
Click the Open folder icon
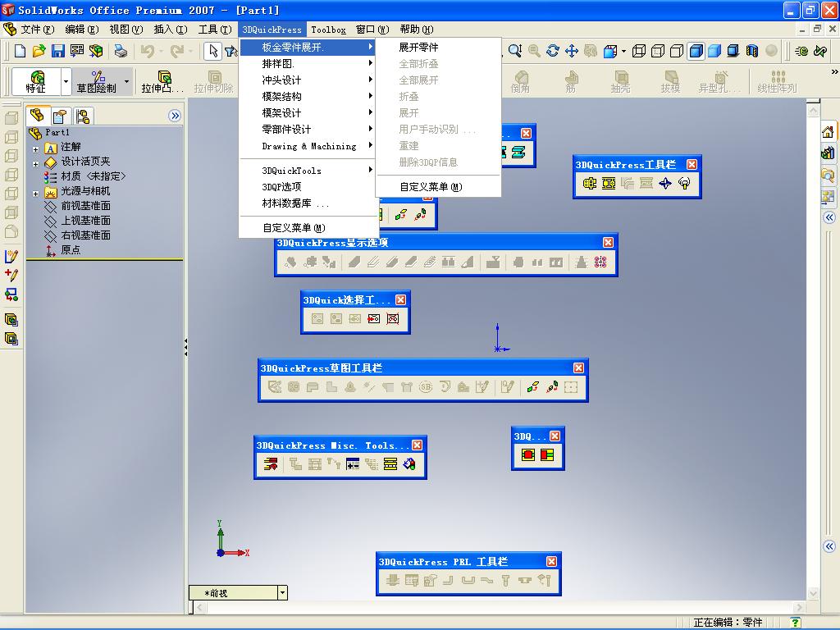click(x=39, y=51)
